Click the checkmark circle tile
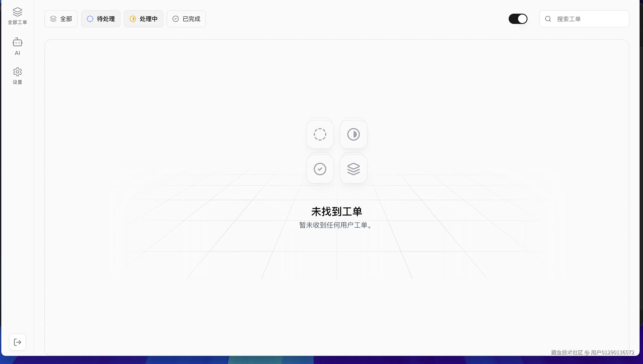643x364 pixels. point(320,169)
